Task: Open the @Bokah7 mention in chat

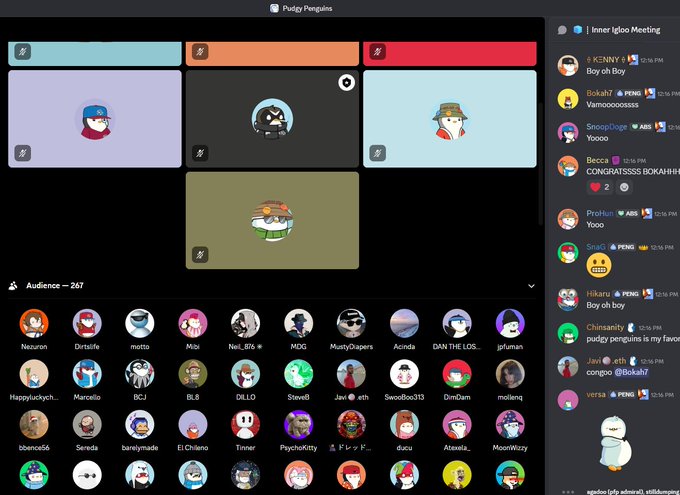Action: 631,372
